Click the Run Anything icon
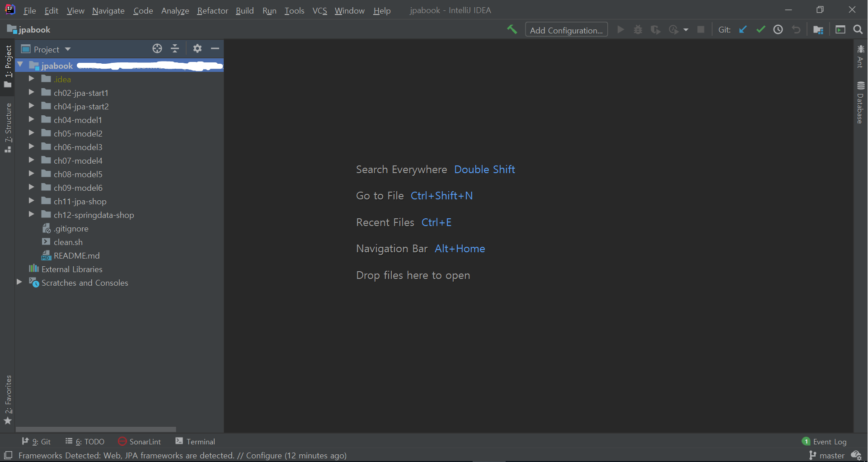 point(840,30)
